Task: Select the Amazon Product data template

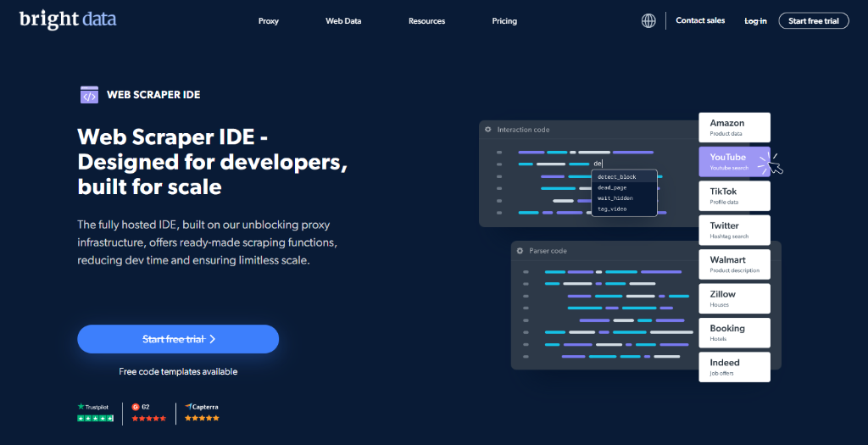Action: click(x=735, y=127)
